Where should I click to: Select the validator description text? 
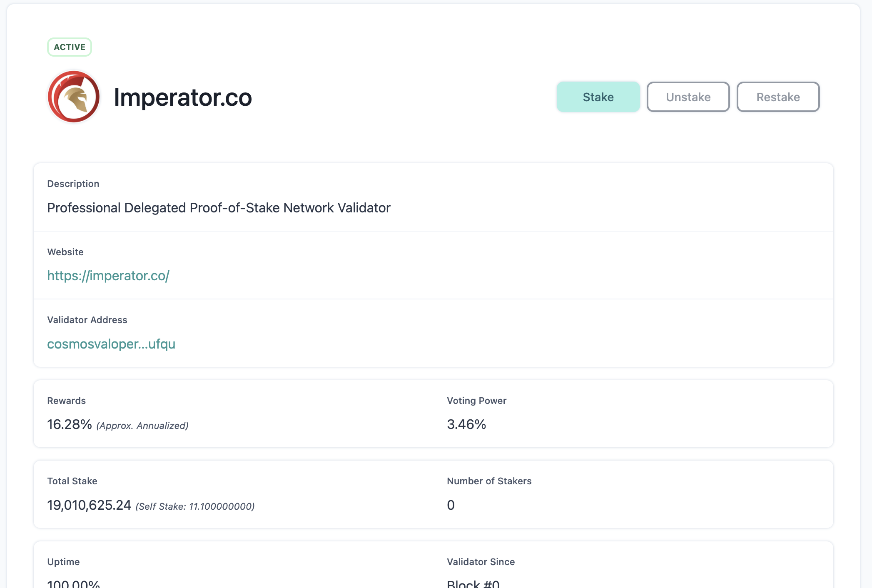point(219,208)
